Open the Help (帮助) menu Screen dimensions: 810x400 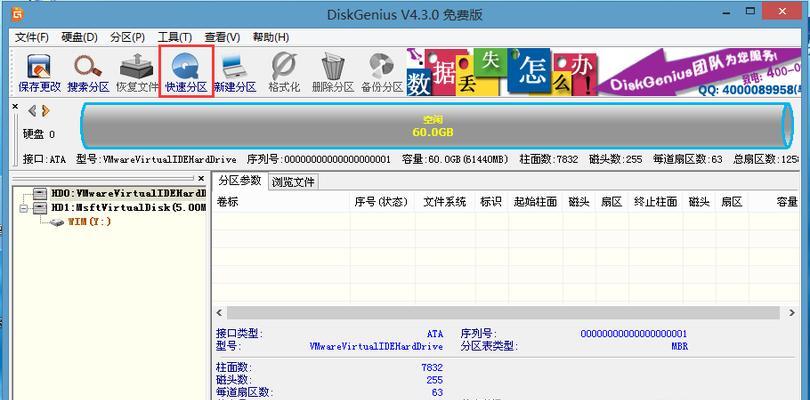(x=270, y=37)
